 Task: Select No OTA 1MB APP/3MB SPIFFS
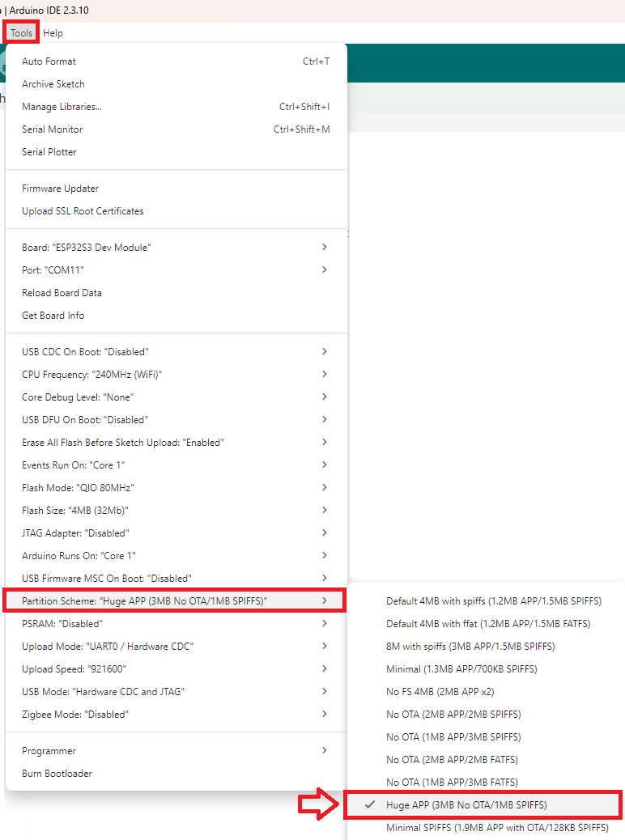(x=487, y=737)
